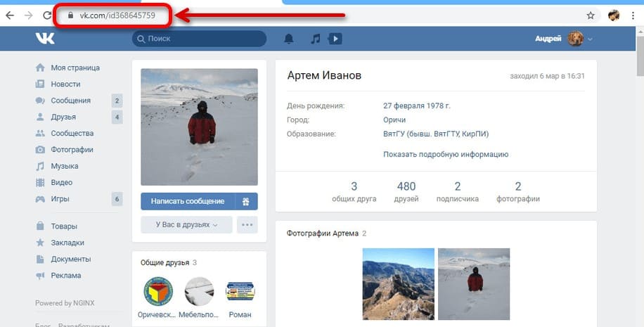This screenshot has height=327, width=644.
Task: Click the padlock site info icon
Action: click(x=70, y=15)
